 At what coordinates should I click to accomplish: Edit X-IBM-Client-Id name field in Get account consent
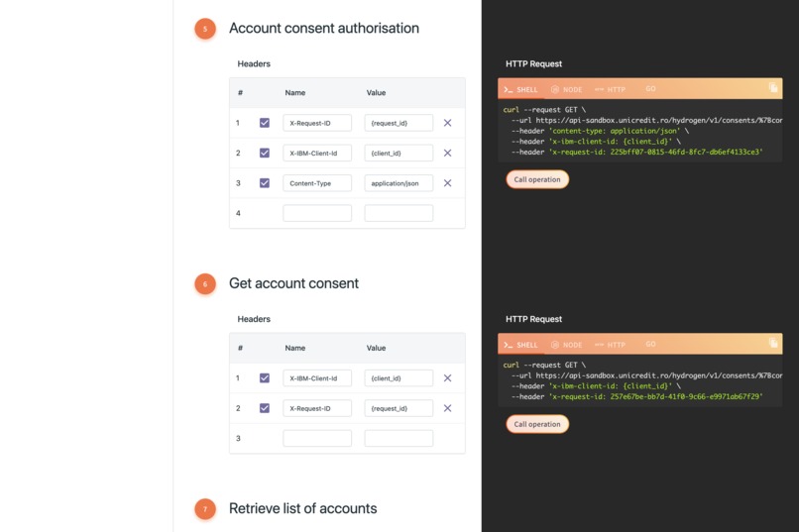coord(317,377)
